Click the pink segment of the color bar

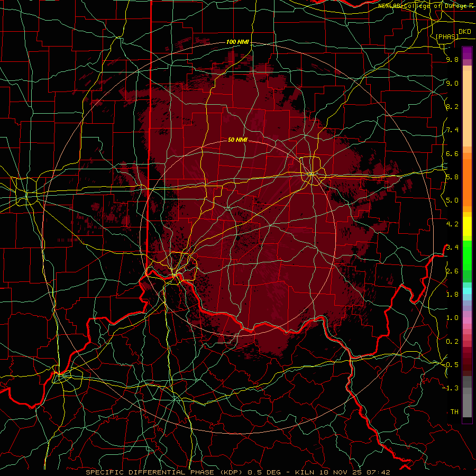coord(467,321)
